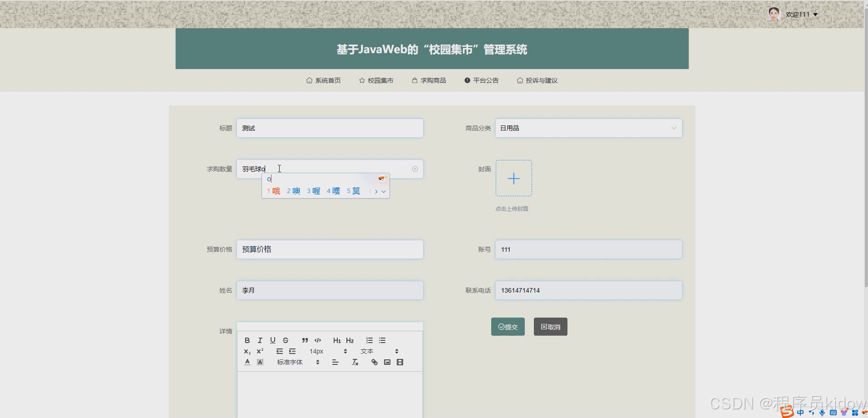This screenshot has width=868, height=418.
Task: Increase indent in the 详情 editor
Action: click(x=292, y=351)
